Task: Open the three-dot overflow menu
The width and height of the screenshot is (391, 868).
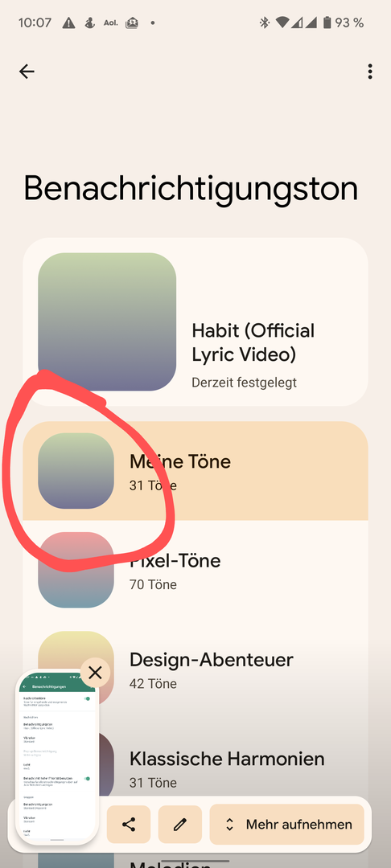Action: click(x=369, y=72)
